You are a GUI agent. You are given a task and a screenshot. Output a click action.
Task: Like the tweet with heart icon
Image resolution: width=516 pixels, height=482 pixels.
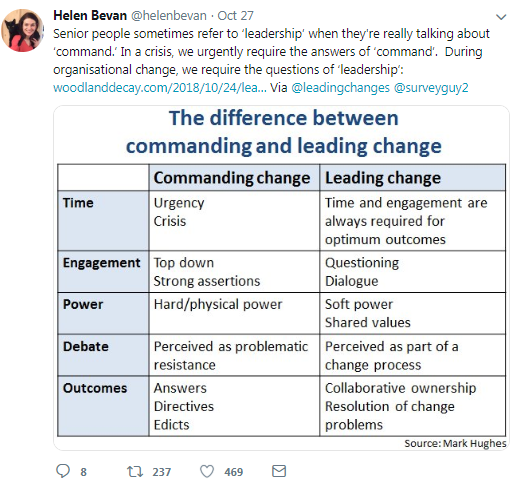coord(207,471)
